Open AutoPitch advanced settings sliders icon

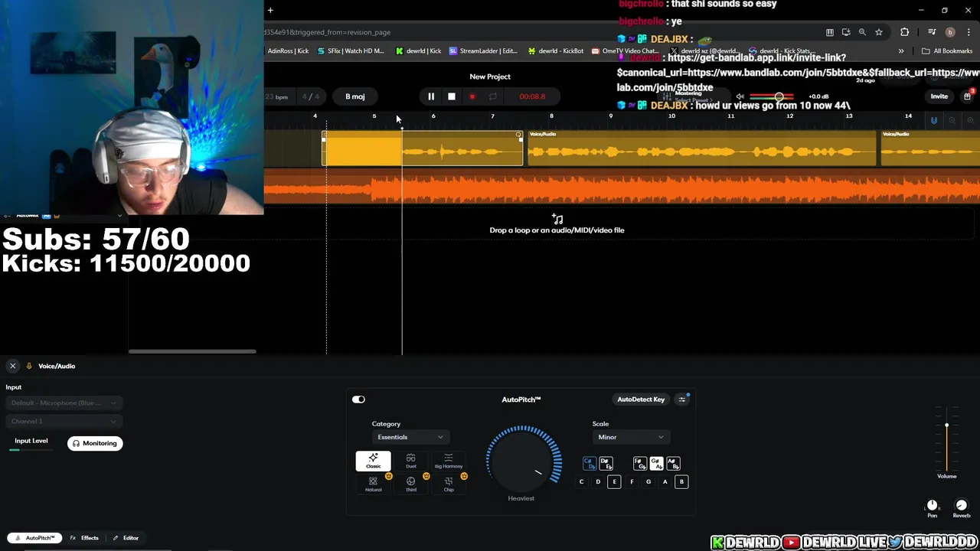[682, 399]
